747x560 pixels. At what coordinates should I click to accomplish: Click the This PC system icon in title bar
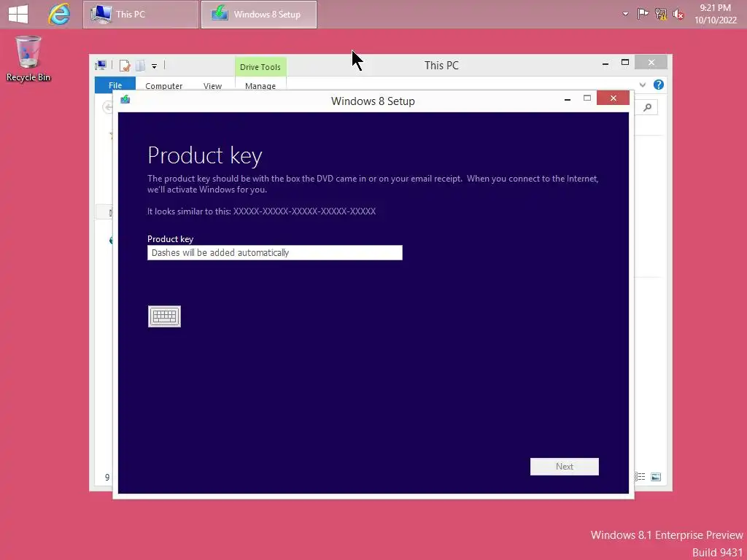pos(101,65)
